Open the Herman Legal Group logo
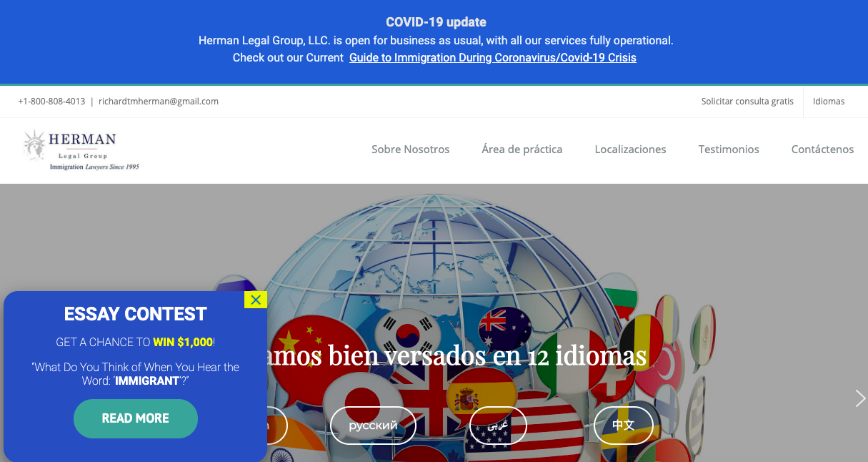868x462 pixels. 81,150
